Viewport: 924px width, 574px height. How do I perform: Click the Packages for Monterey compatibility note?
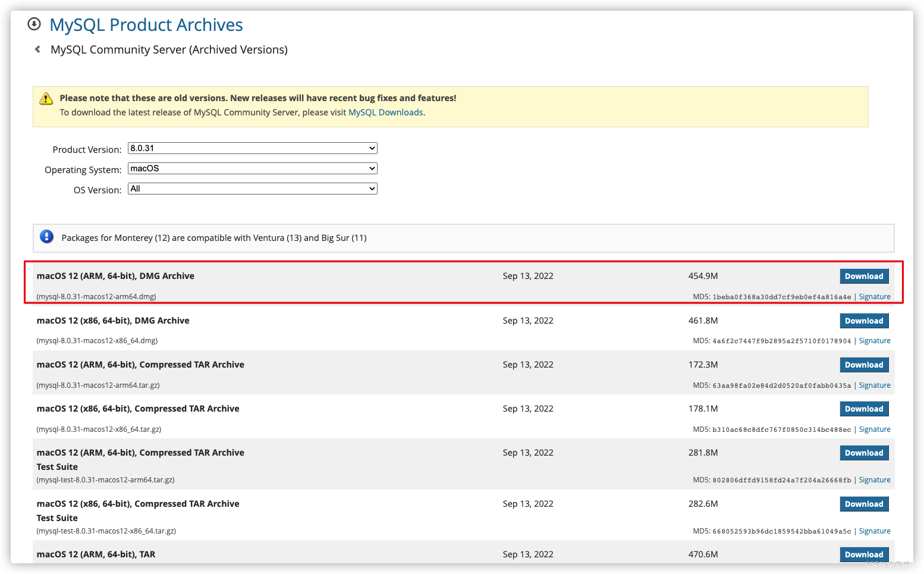coord(214,238)
